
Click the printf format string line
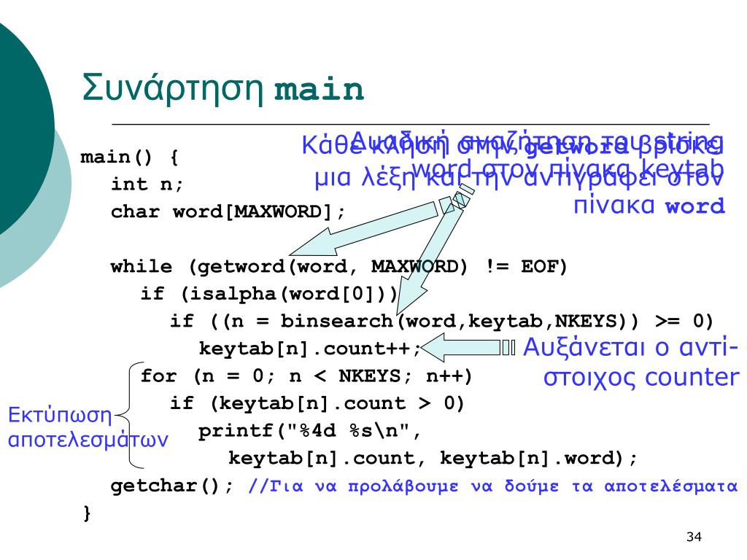click(309, 431)
